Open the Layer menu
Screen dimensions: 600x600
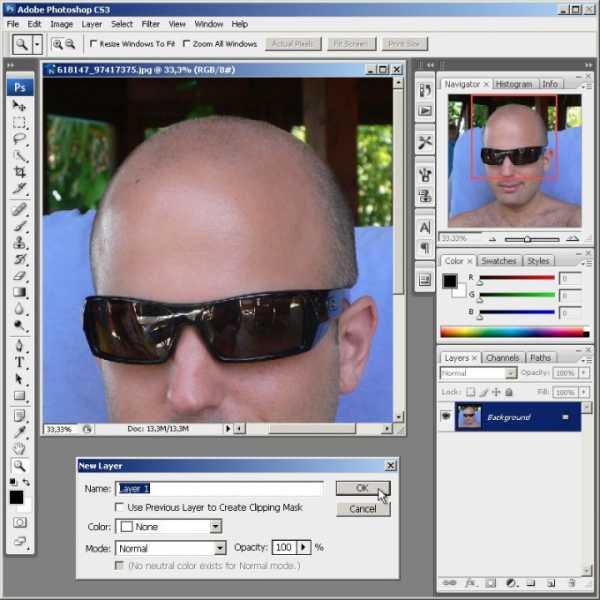92,24
